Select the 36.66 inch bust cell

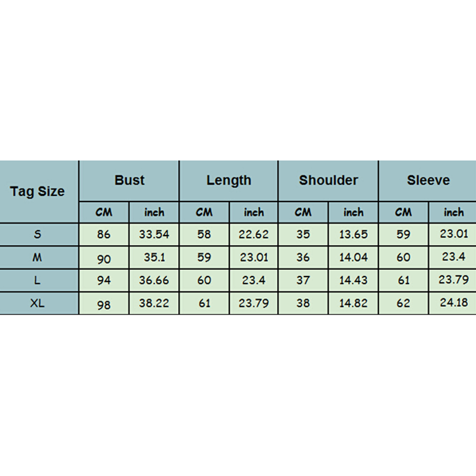pos(154,280)
